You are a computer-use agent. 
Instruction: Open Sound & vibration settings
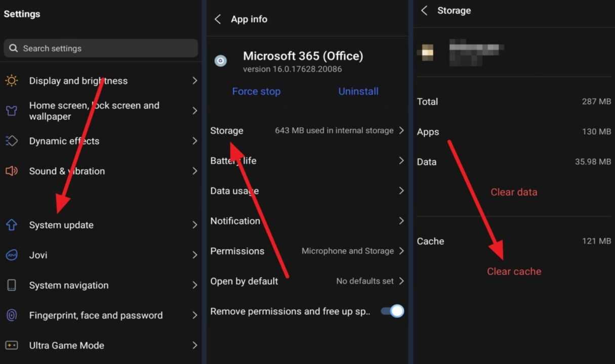point(101,171)
